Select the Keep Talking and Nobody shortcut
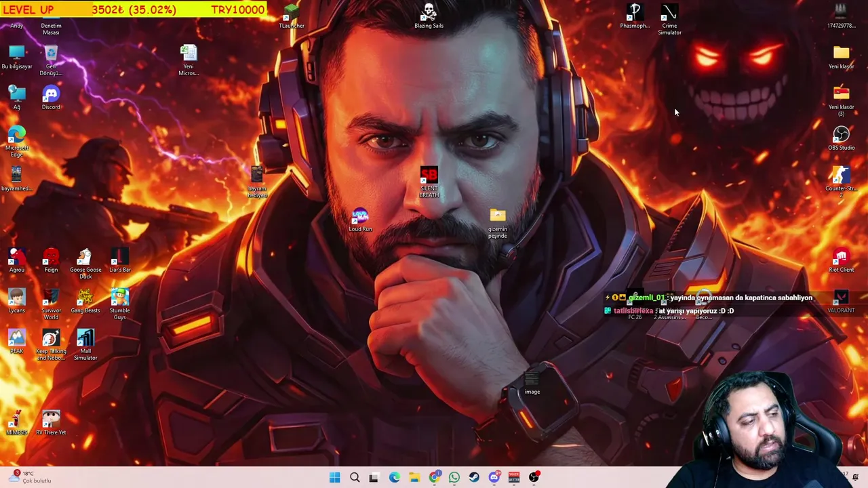Viewport: 868px width, 488px height. pyautogui.click(x=51, y=346)
